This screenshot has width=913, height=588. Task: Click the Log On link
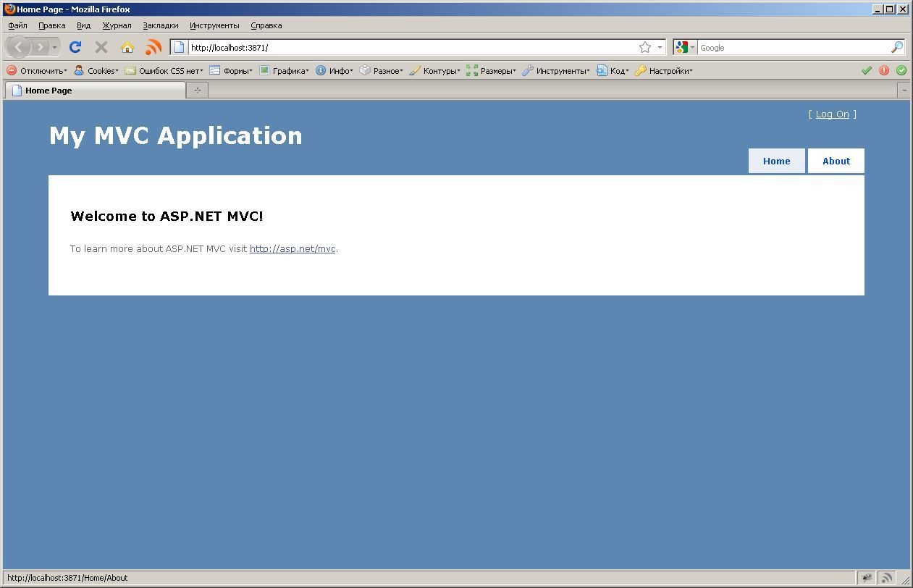(833, 114)
